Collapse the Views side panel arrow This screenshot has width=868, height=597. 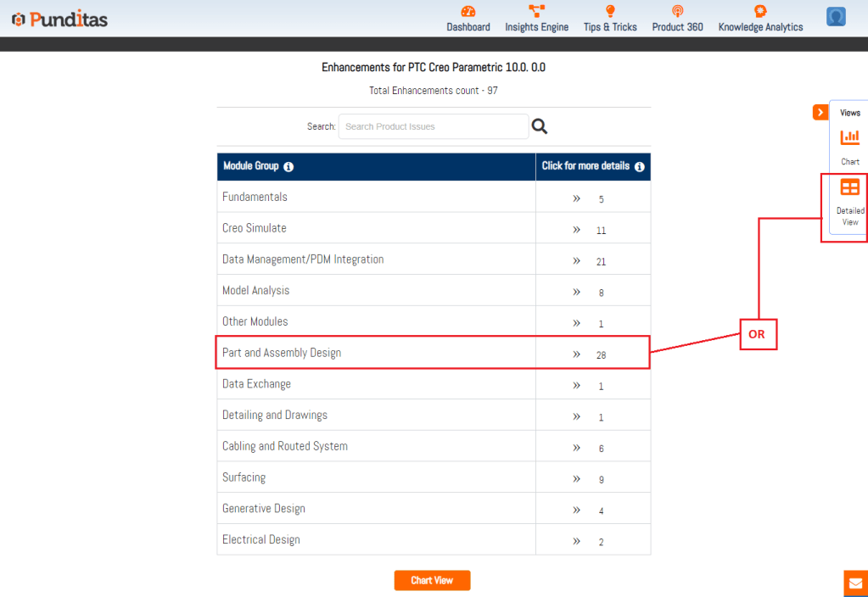820,113
